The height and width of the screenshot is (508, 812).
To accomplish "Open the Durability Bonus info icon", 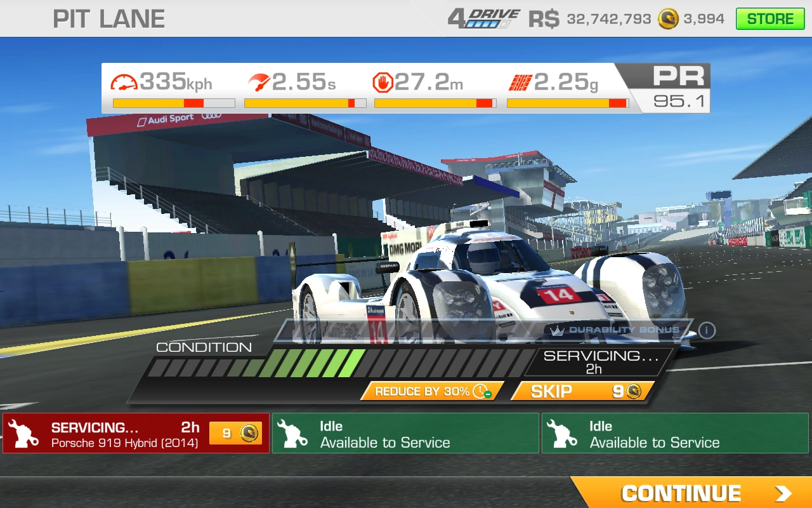I will coord(707,330).
